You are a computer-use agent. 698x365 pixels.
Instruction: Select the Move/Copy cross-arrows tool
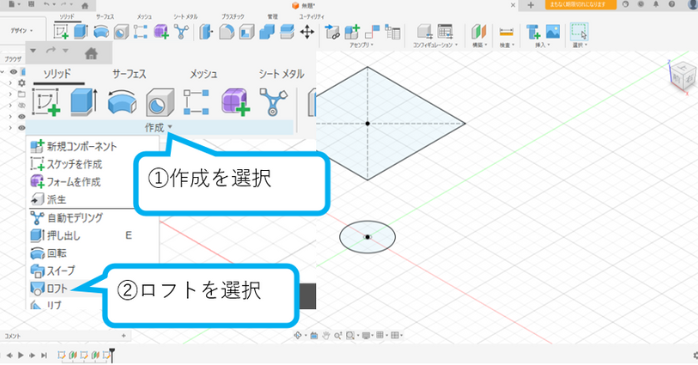[307, 32]
